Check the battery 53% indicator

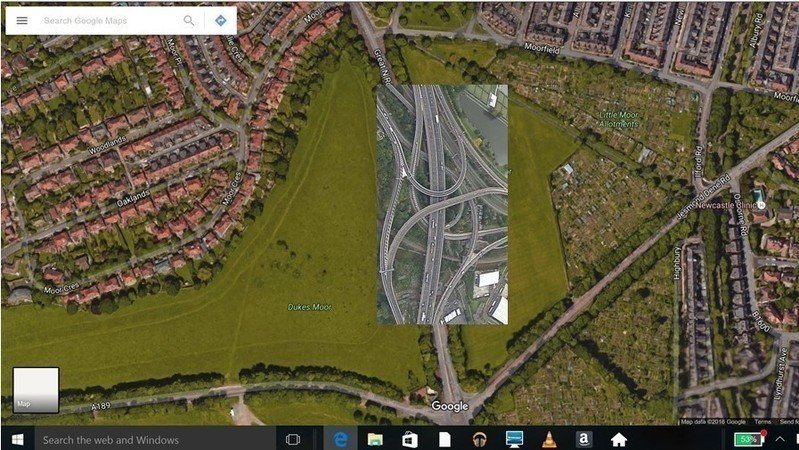pyautogui.click(x=747, y=439)
